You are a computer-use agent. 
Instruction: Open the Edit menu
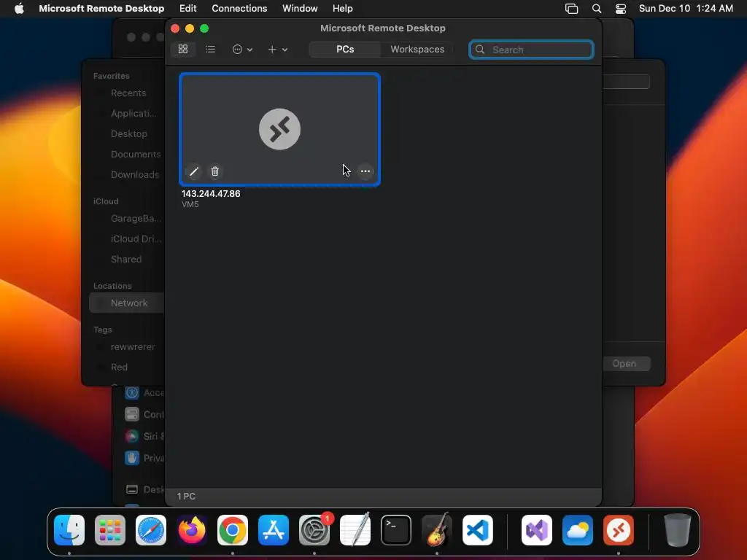point(187,9)
